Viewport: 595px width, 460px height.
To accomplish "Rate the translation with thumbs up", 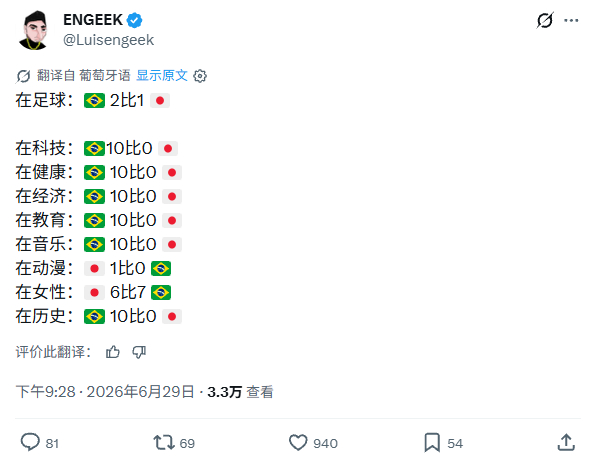I will tap(113, 352).
